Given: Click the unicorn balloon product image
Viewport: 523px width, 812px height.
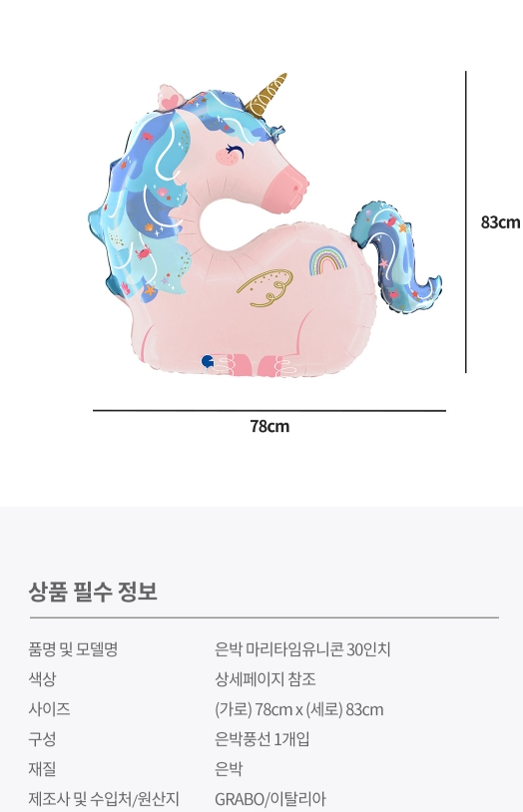Looking at the screenshot, I should (264, 224).
